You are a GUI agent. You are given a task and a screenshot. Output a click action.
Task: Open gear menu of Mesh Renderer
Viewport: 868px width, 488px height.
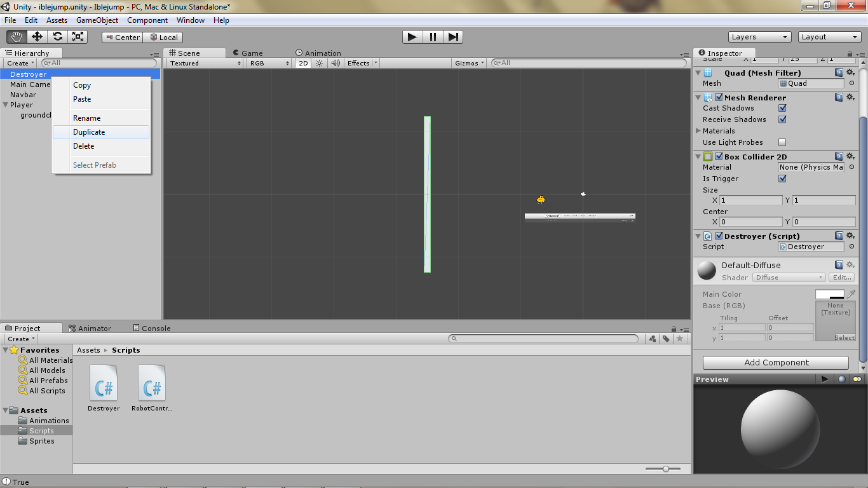tap(851, 97)
